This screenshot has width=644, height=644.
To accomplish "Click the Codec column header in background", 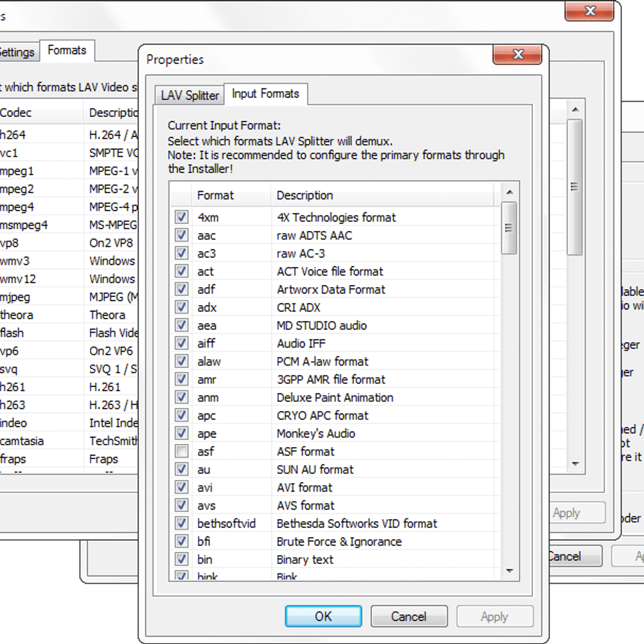I will click(41, 113).
